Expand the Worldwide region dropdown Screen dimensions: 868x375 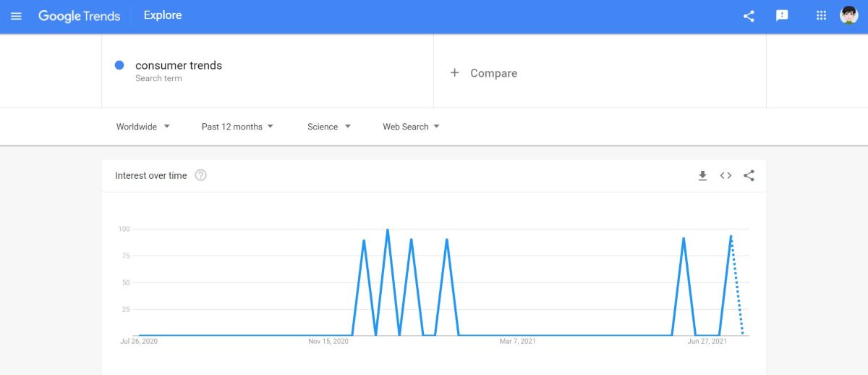click(143, 127)
